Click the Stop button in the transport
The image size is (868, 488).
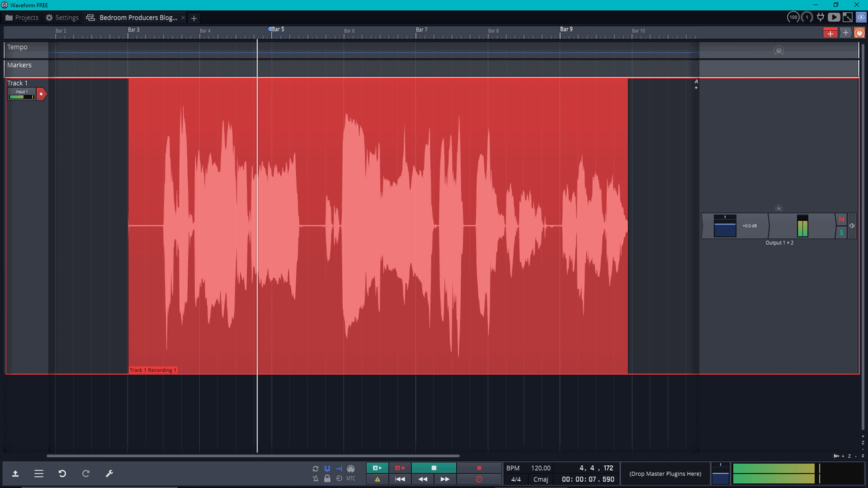(433, 468)
